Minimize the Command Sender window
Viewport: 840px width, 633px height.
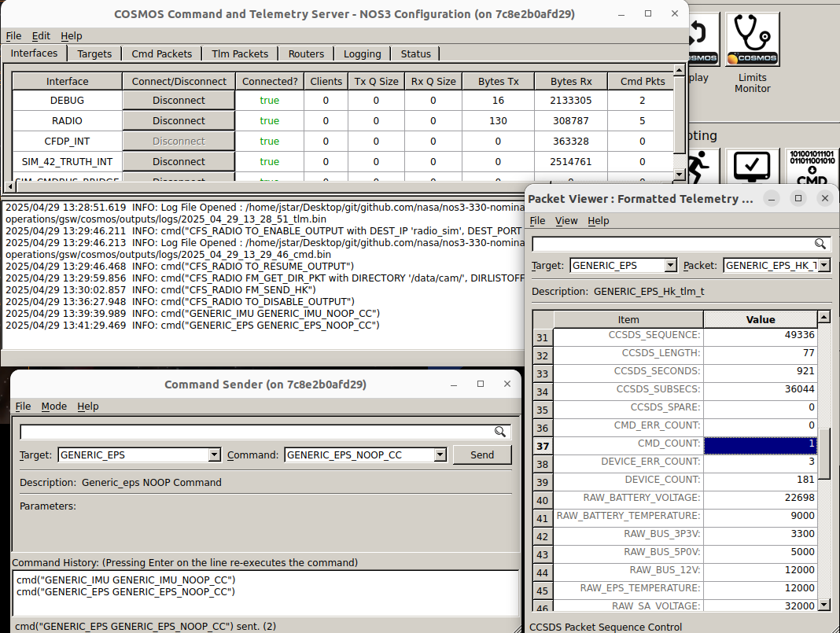454,384
